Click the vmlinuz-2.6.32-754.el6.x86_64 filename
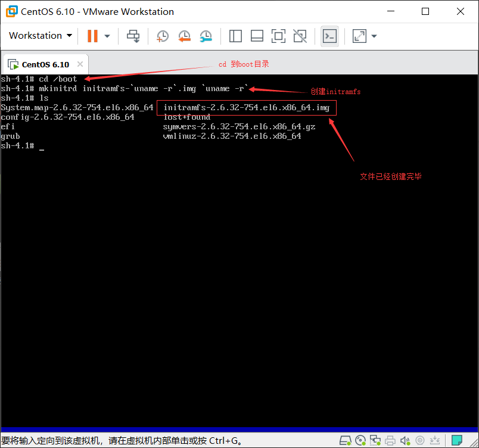This screenshot has height=448, width=479. tap(232, 136)
